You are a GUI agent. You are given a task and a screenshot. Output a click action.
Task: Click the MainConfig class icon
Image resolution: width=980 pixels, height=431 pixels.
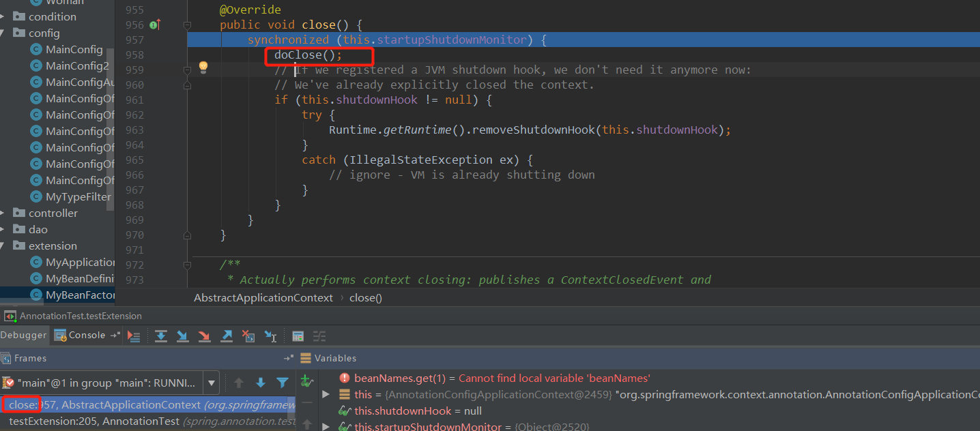[x=36, y=49]
